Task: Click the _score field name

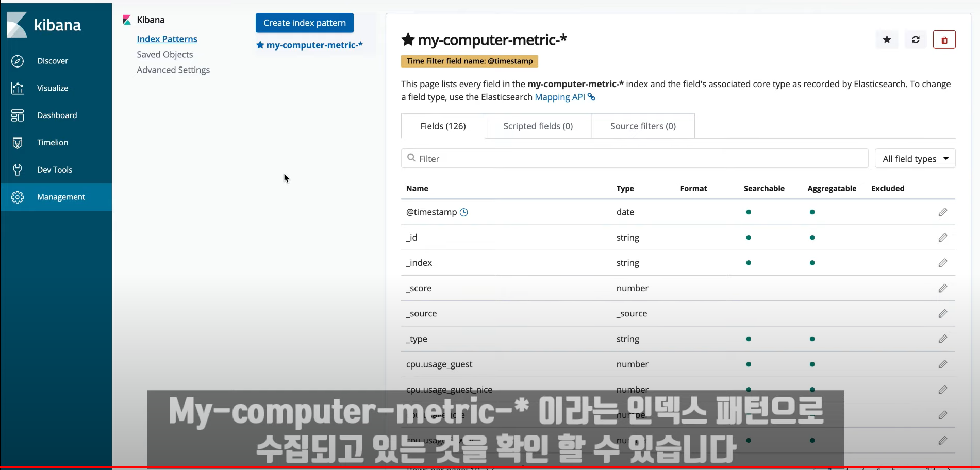Action: (x=419, y=288)
